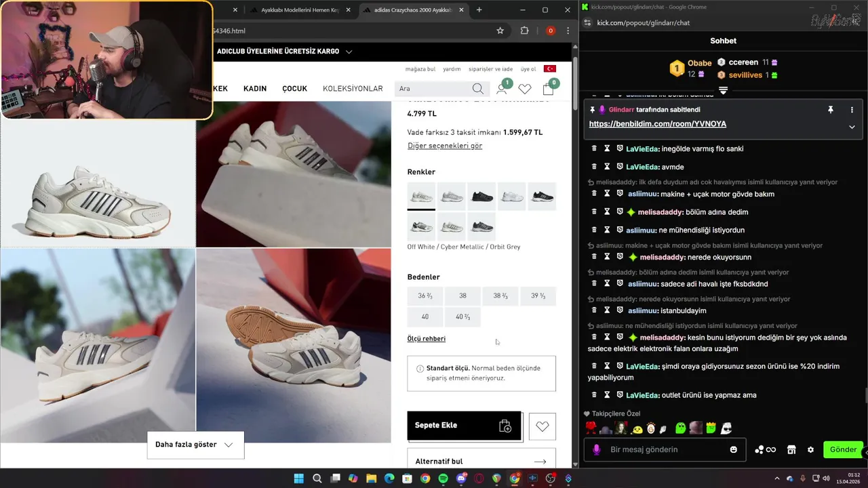This screenshot has width=868, height=488.
Task: Delete LaVieEda's 'avmde' message via trash icon
Action: pos(594,167)
